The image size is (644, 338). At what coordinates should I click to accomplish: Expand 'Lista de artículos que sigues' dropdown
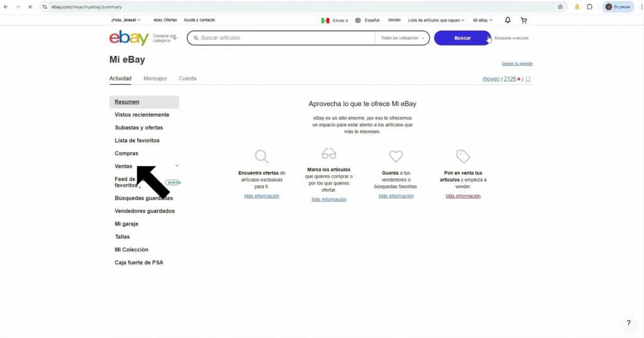coord(436,20)
